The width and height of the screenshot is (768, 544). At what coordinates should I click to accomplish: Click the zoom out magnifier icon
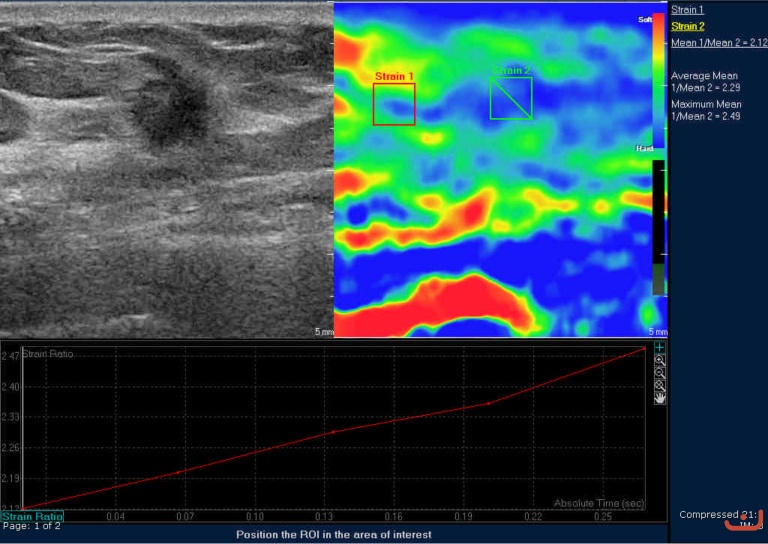659,372
